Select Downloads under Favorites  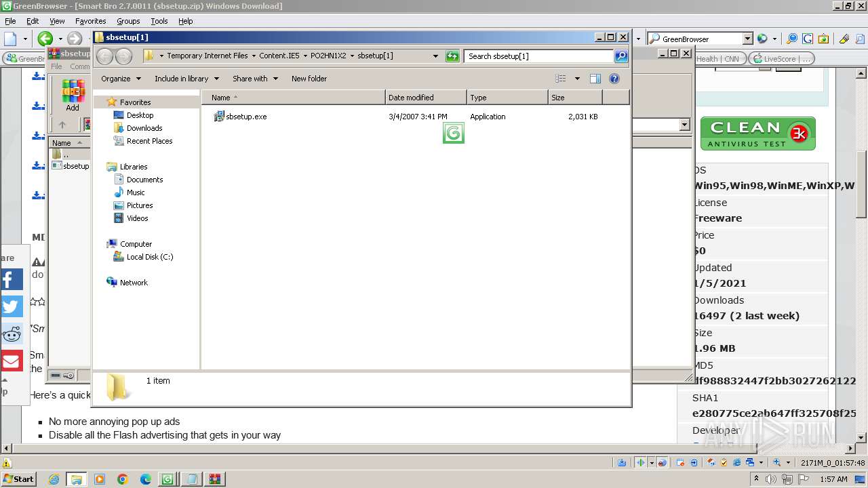[138, 128]
